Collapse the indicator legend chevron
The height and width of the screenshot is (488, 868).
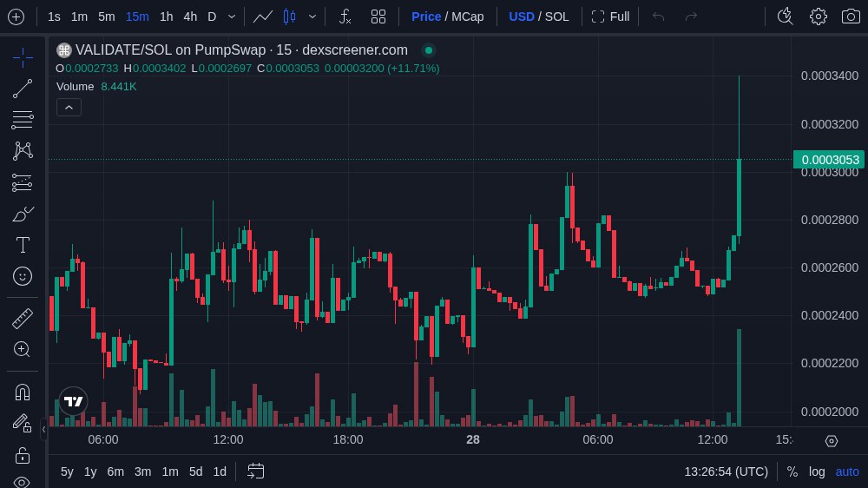[x=69, y=107]
